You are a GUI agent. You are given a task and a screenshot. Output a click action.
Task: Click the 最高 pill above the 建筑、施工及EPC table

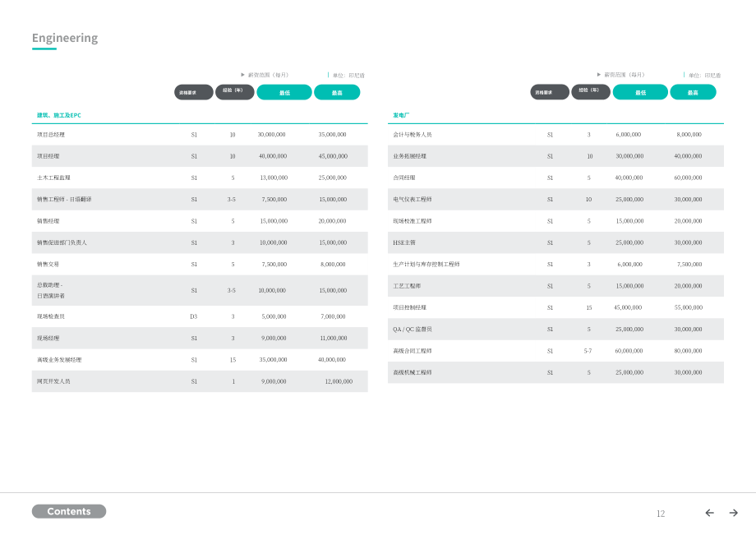click(x=337, y=92)
